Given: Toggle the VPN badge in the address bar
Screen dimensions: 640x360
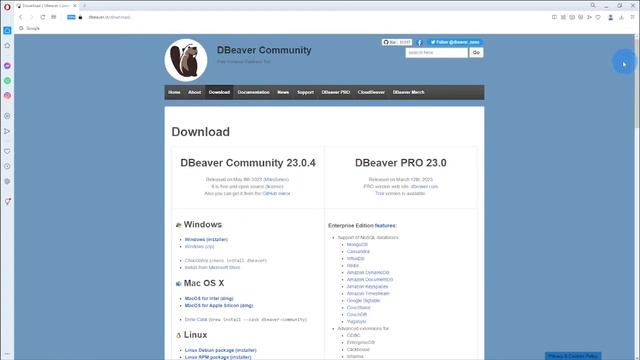Looking at the screenshot, I should 71,17.
